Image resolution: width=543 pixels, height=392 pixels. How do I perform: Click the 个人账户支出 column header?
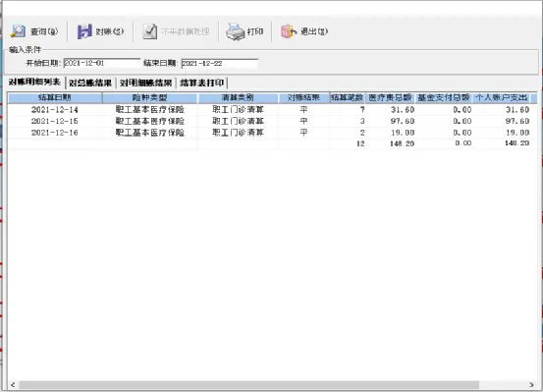(x=501, y=97)
